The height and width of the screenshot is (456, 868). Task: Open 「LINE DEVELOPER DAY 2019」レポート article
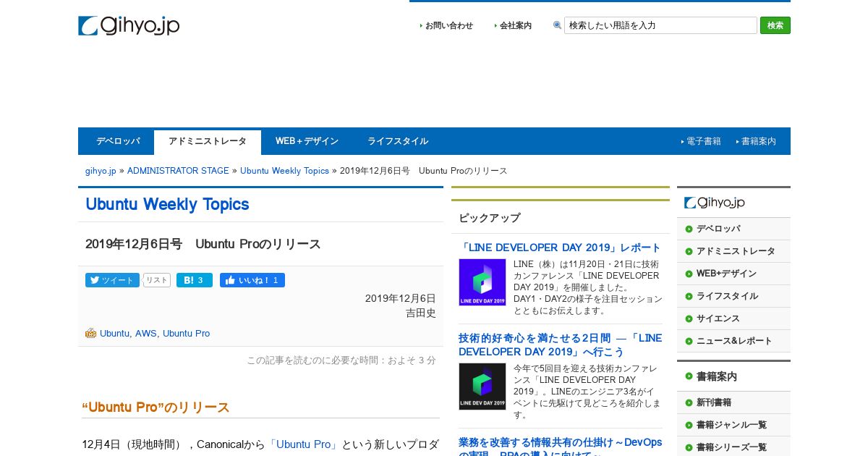coord(560,248)
